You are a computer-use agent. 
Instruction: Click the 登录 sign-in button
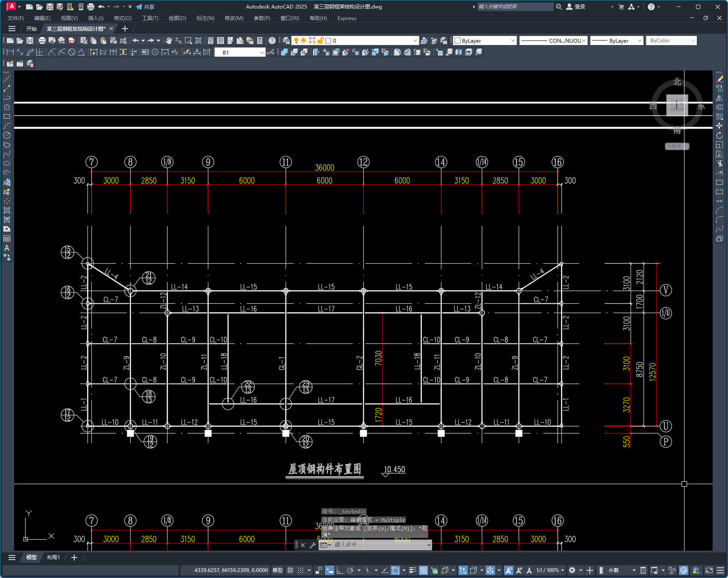tap(576, 7)
